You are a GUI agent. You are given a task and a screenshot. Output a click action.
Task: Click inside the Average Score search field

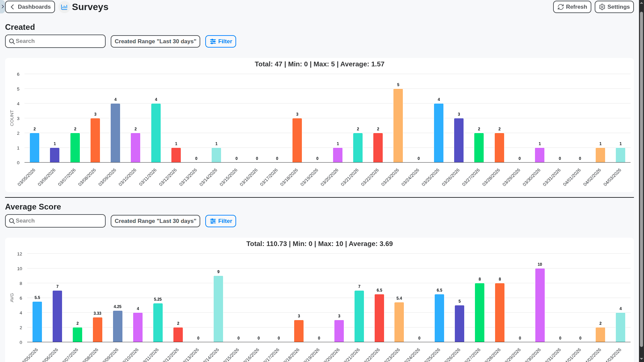point(55,221)
